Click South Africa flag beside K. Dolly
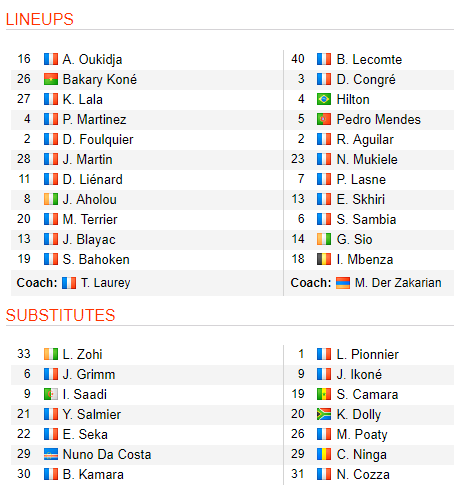This screenshot has width=454, height=495. click(x=324, y=414)
